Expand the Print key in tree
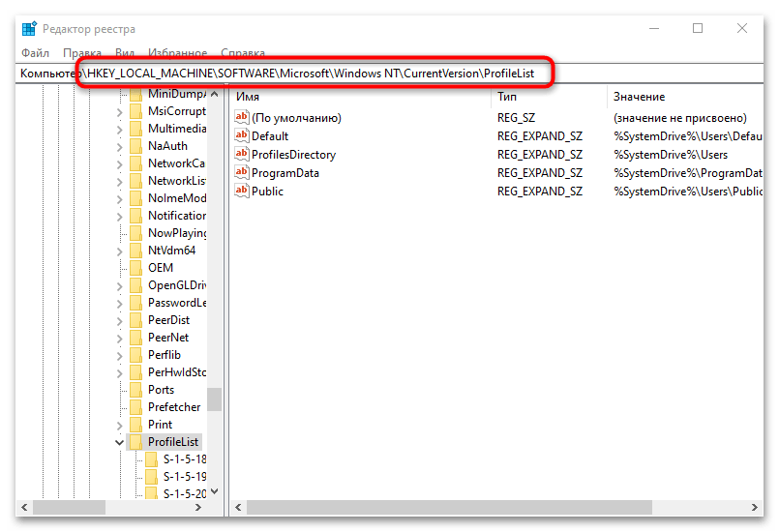This screenshot has height=532, width=779. pos(119,426)
